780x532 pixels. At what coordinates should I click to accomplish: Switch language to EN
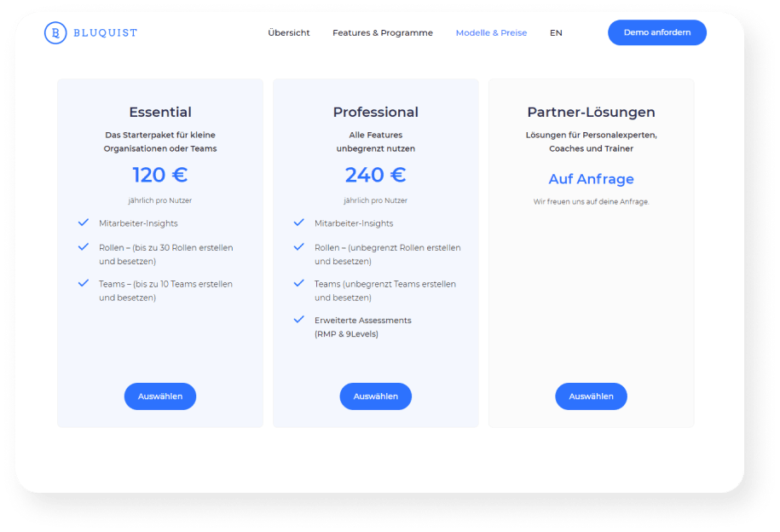coord(556,33)
